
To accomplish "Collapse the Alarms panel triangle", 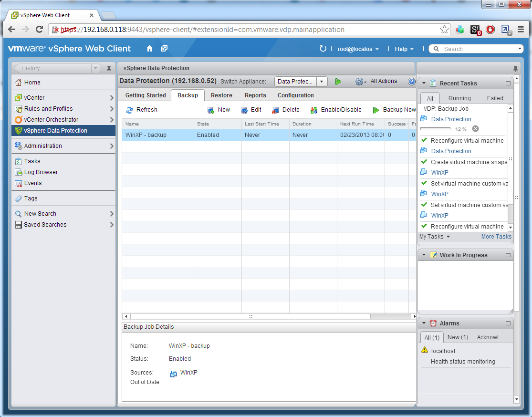I will point(424,323).
